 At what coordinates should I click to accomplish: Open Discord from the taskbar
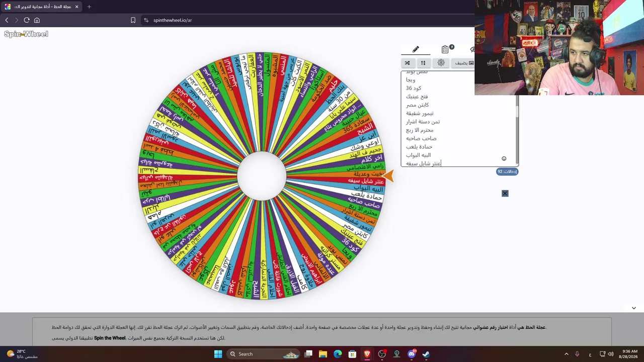click(412, 354)
